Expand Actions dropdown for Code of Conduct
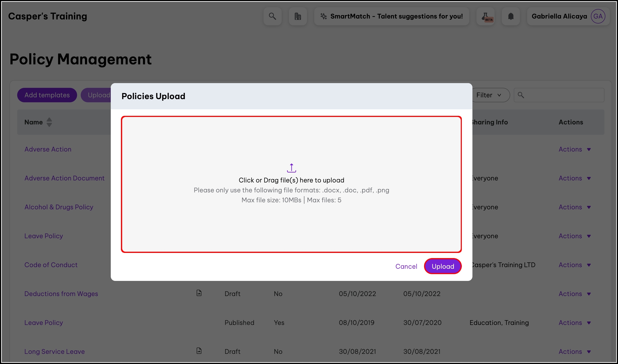This screenshot has height=364, width=618. click(575, 265)
